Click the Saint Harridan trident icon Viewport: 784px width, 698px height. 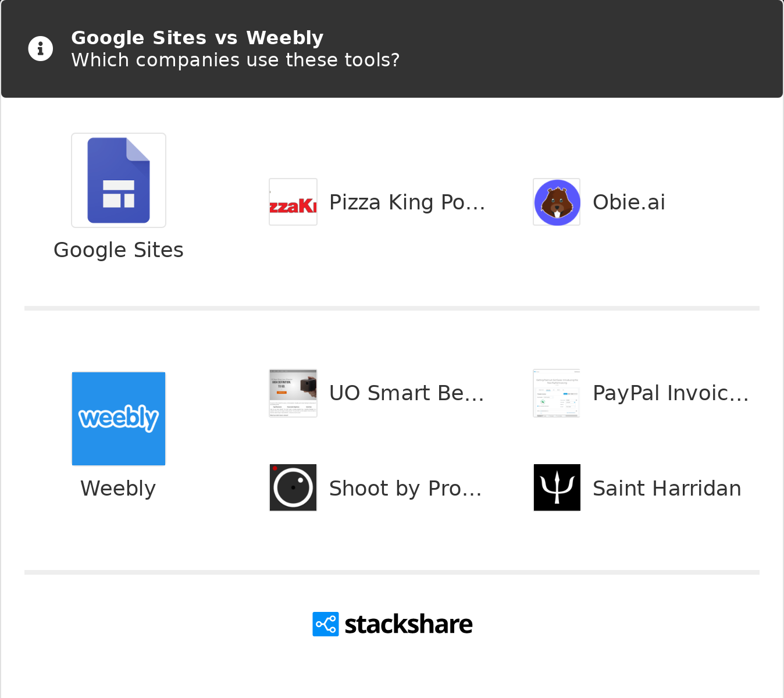tap(557, 487)
